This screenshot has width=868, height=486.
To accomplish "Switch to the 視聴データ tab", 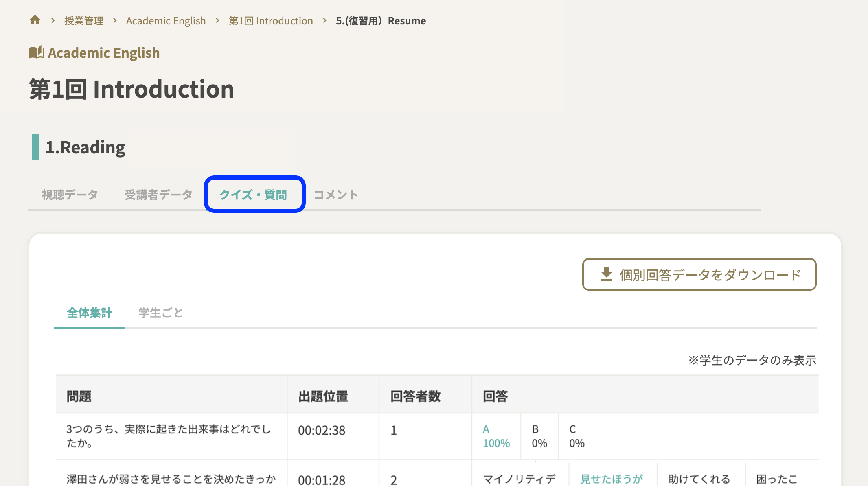I will 70,195.
